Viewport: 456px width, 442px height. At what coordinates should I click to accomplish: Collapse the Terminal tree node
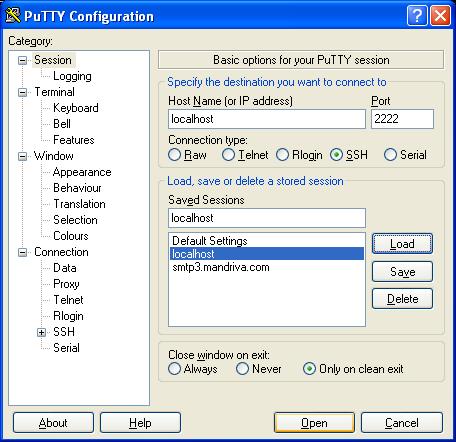(x=22, y=92)
